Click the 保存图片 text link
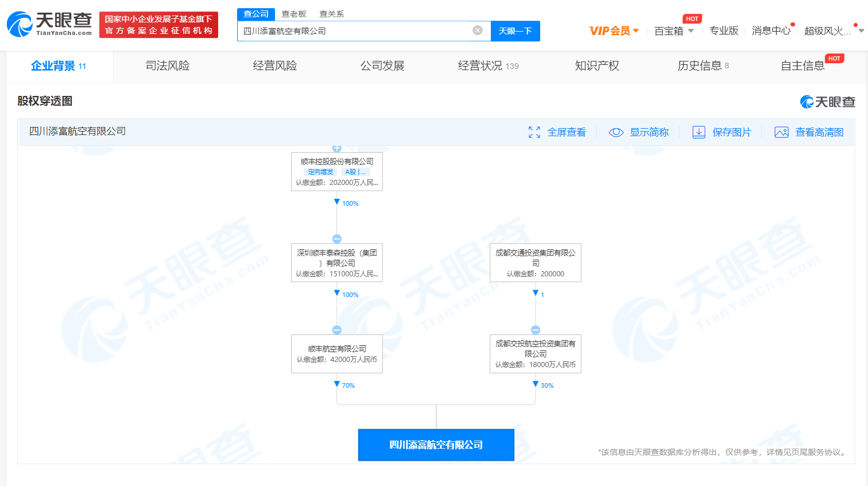This screenshot has height=486, width=868. (732, 132)
